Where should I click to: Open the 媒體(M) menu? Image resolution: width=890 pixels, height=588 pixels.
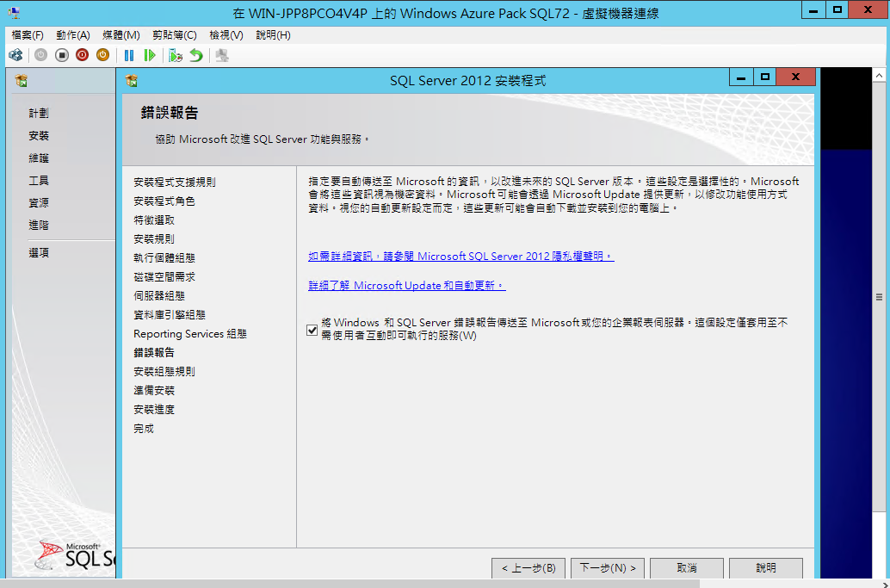tap(121, 35)
